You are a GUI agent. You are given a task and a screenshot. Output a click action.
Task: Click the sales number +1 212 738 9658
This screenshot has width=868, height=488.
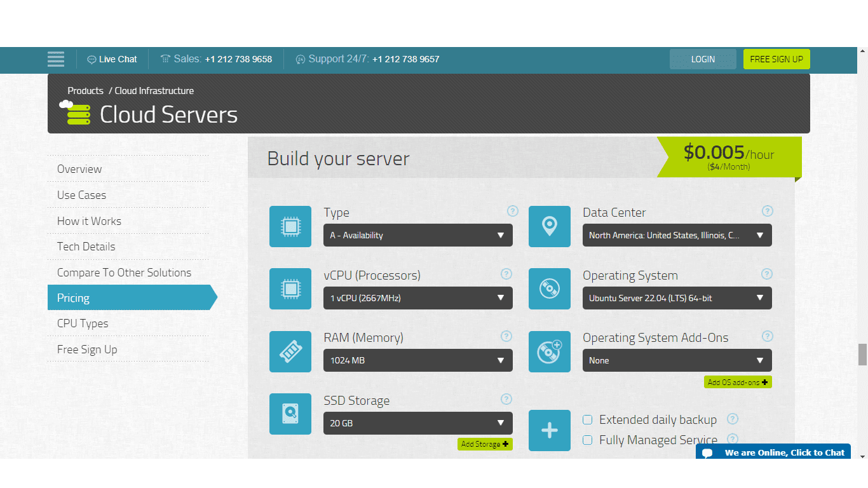tap(238, 59)
